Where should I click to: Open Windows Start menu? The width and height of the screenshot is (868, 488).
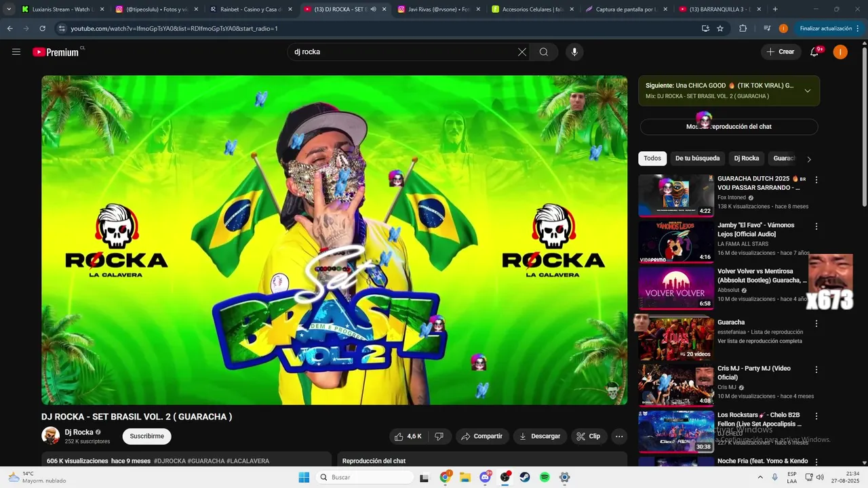click(x=304, y=477)
